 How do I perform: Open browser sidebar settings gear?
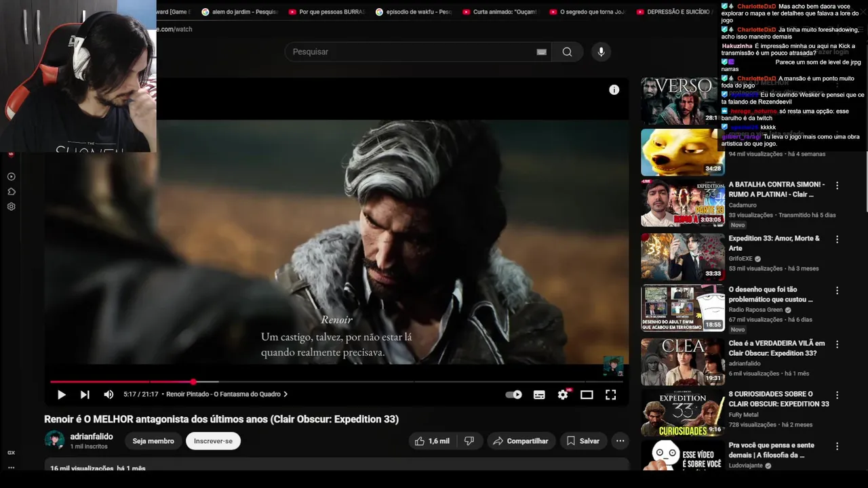point(11,207)
